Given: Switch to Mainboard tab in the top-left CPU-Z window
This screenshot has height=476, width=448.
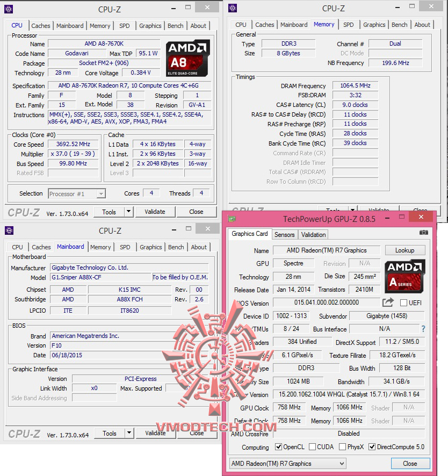Looking at the screenshot, I should tap(70, 26).
